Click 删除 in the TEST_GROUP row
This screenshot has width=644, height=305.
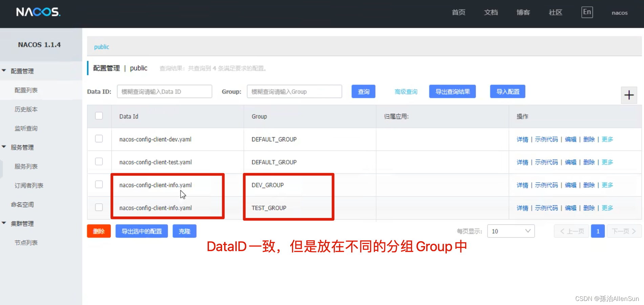coord(589,208)
